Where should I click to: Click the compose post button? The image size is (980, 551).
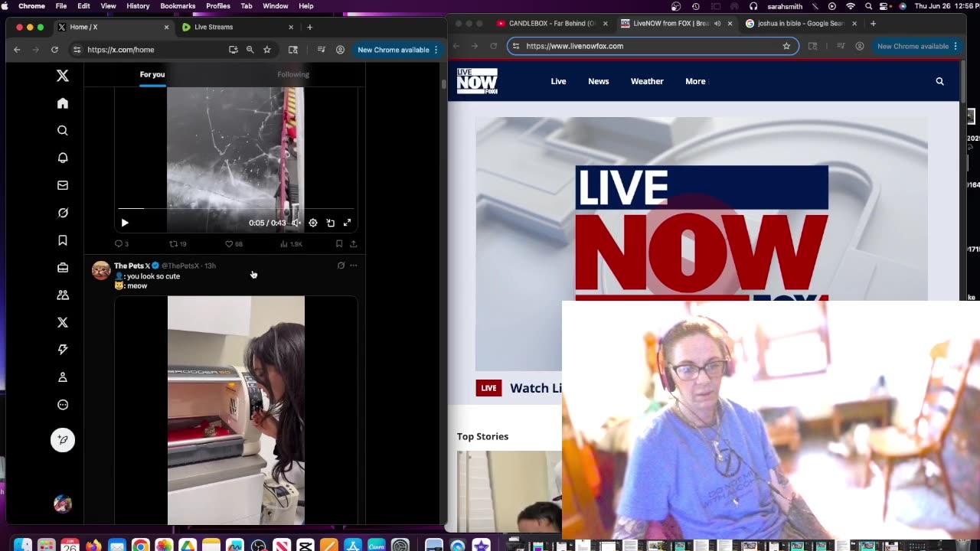point(63,440)
